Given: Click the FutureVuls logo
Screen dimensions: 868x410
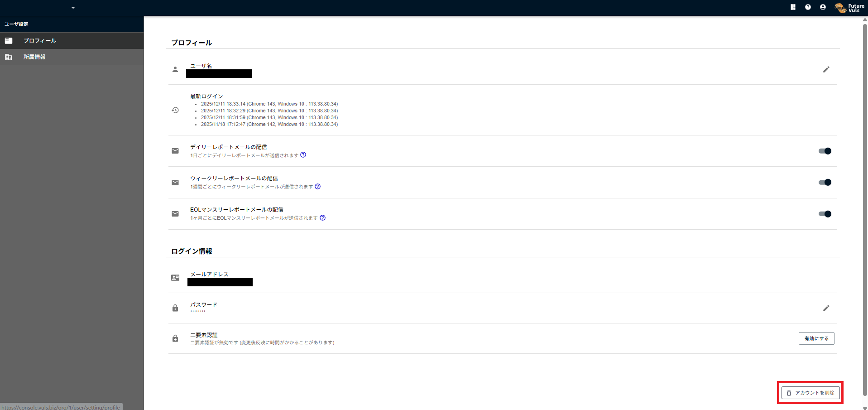Looking at the screenshot, I should click(x=849, y=8).
